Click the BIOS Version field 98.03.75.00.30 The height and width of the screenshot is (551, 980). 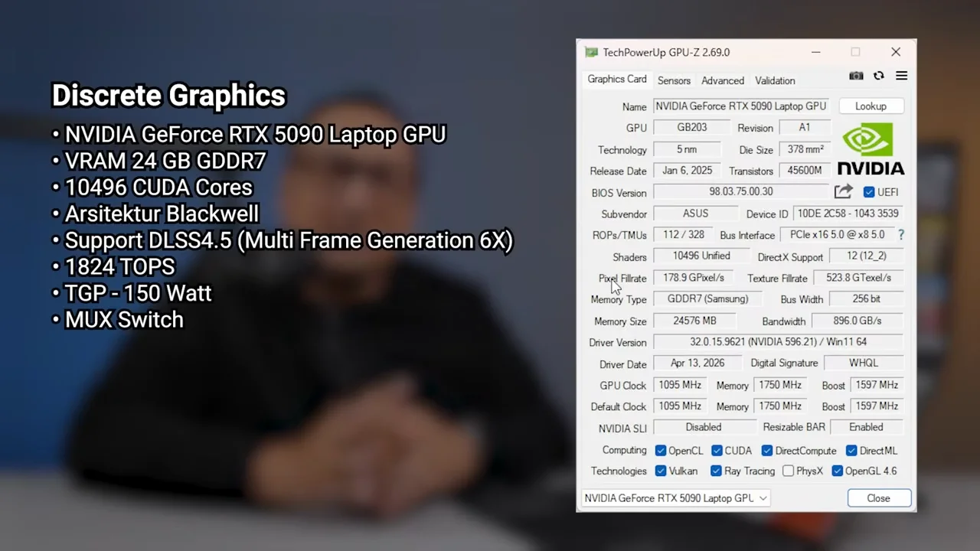click(740, 192)
